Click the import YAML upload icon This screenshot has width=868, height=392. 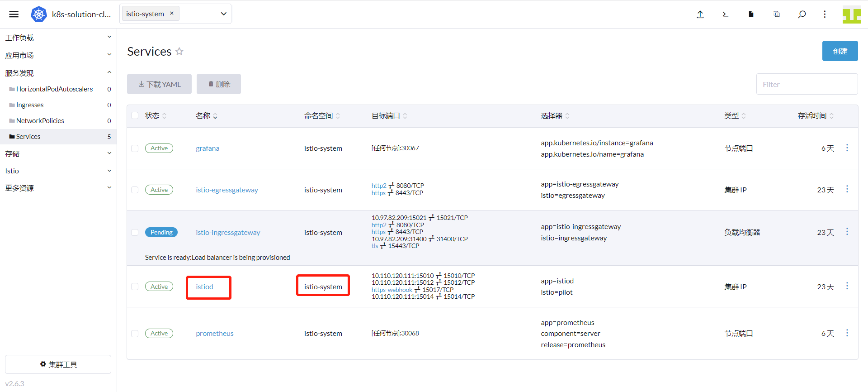700,14
